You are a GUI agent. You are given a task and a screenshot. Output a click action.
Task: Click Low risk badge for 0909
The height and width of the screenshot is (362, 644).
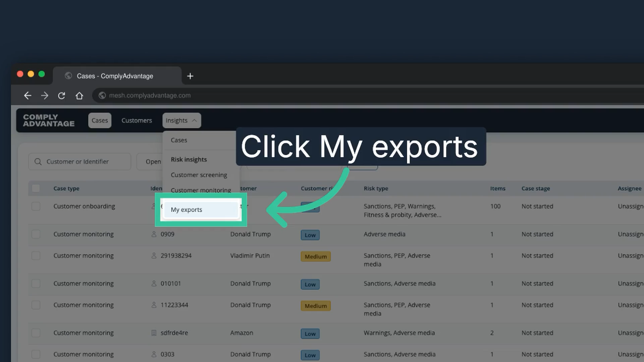310,235
